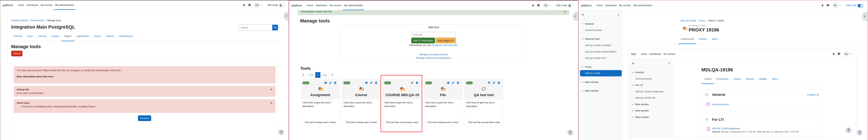Select PROXY 19186 in course index
This screenshot has width=868, height=140.
[601, 73]
